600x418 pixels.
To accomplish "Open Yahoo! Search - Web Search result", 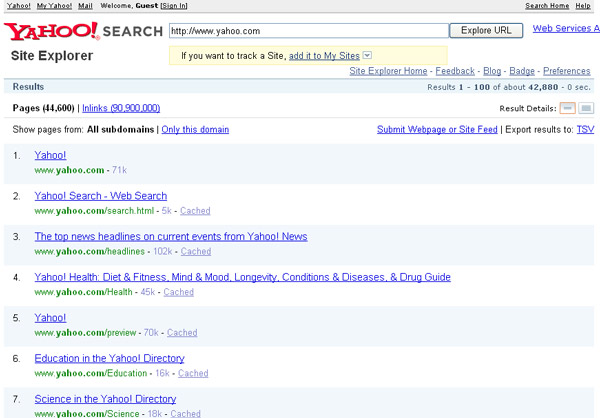I will pyautogui.click(x=101, y=196).
